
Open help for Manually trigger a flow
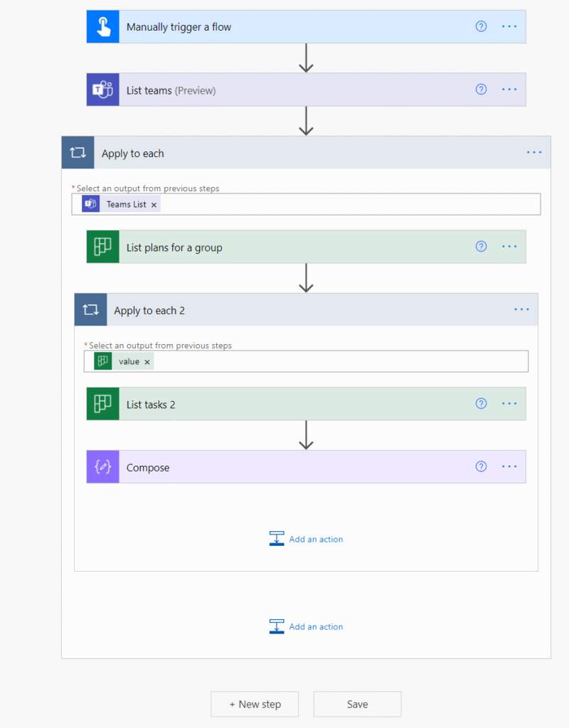click(x=482, y=26)
